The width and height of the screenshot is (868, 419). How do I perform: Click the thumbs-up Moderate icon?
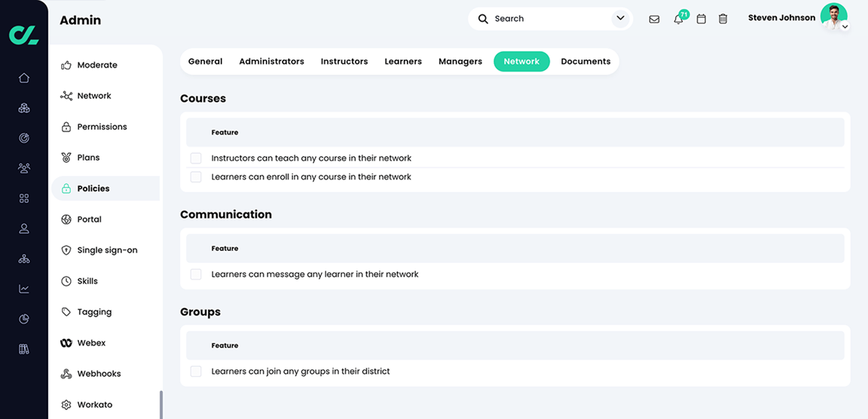[x=66, y=65]
